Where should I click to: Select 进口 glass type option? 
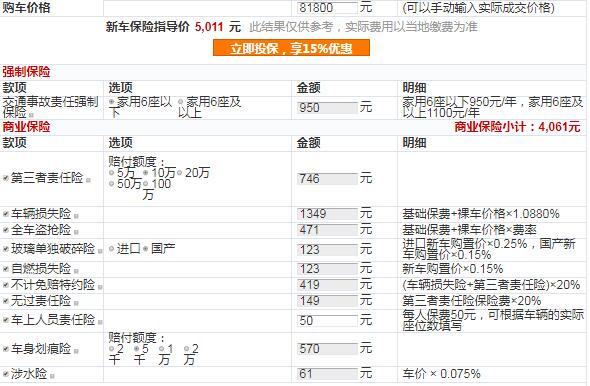pyautogui.click(x=111, y=249)
